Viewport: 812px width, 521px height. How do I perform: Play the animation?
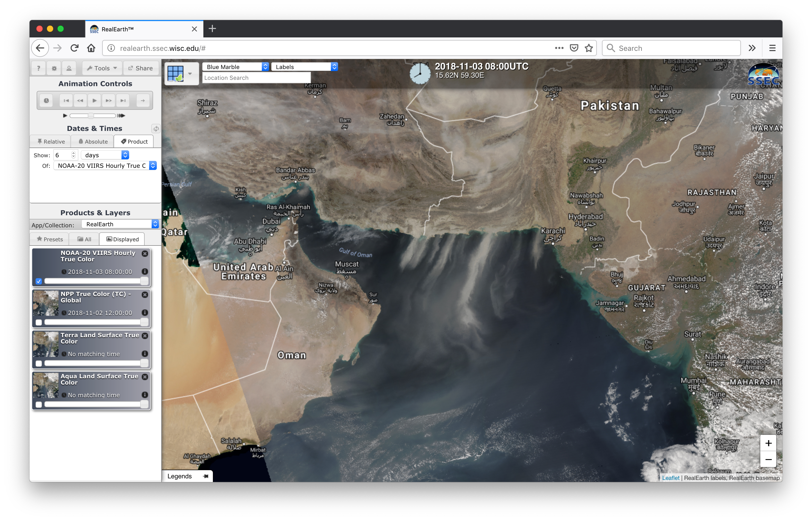(94, 100)
